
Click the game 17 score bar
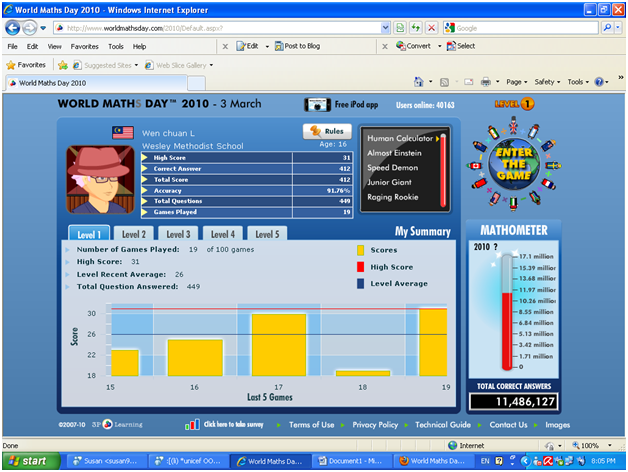click(279, 345)
